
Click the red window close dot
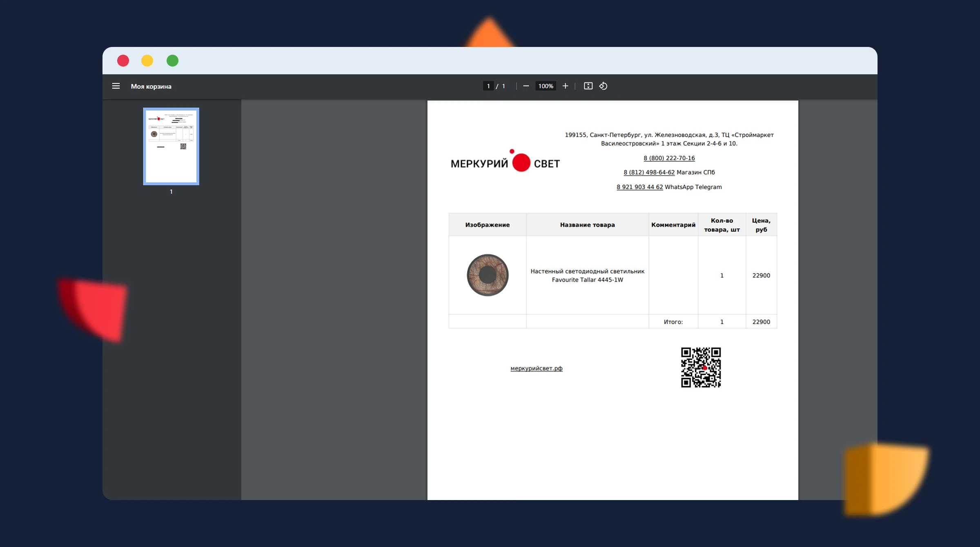[123, 61]
